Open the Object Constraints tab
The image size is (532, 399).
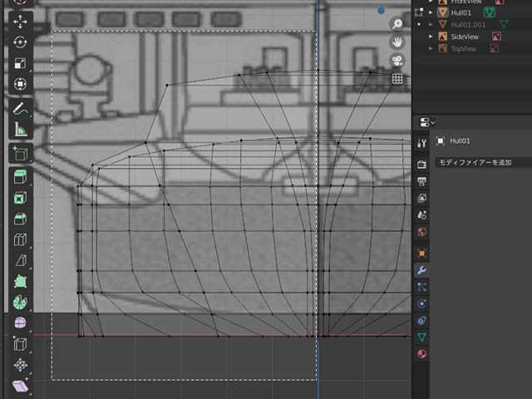pyautogui.click(x=421, y=320)
